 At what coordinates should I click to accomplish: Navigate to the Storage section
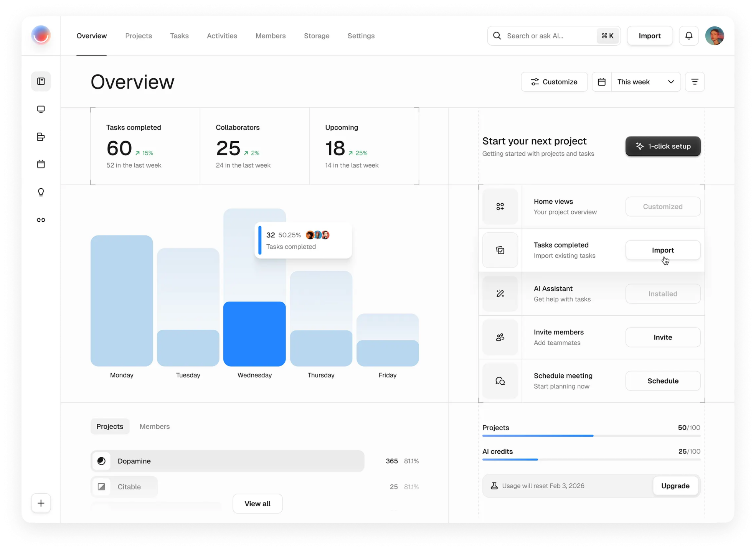316,36
